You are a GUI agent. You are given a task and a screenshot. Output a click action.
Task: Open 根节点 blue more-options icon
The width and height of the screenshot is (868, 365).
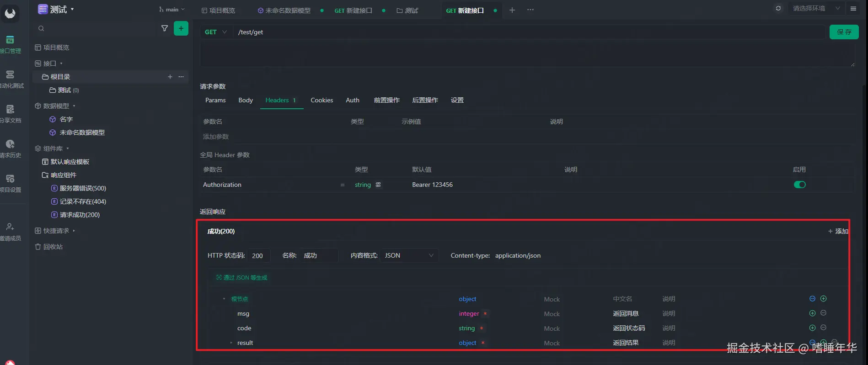click(812, 298)
